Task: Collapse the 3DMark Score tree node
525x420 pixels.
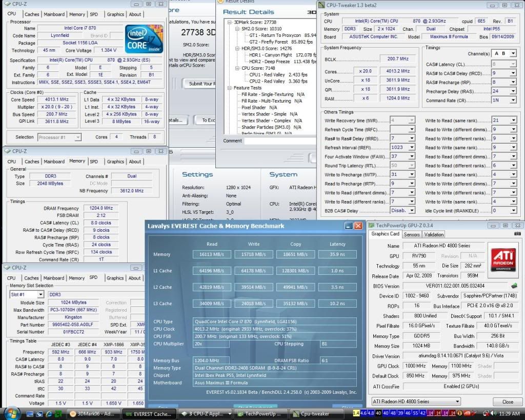Action: click(x=229, y=23)
